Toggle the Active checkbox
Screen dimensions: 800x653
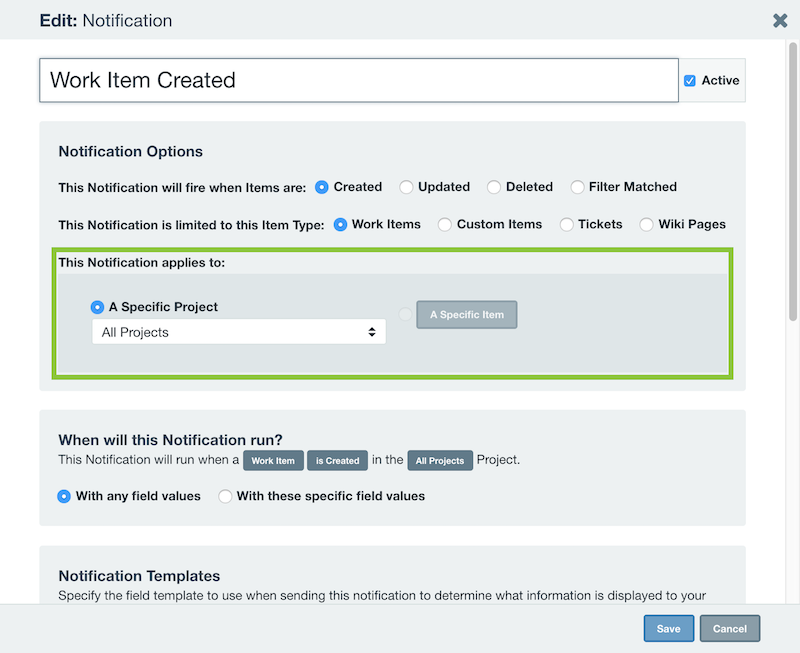point(689,81)
